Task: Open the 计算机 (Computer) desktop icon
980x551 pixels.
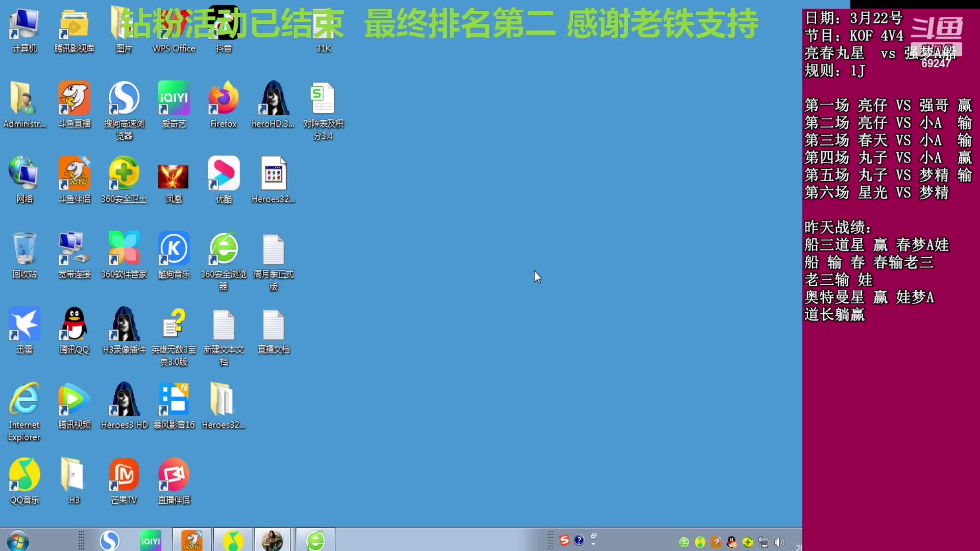Action: click(x=24, y=31)
